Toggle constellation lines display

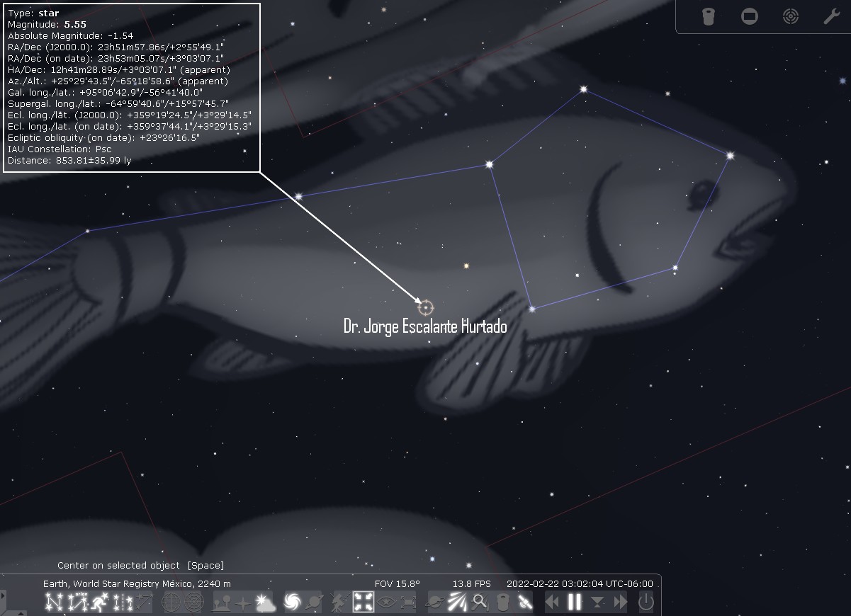53,603
